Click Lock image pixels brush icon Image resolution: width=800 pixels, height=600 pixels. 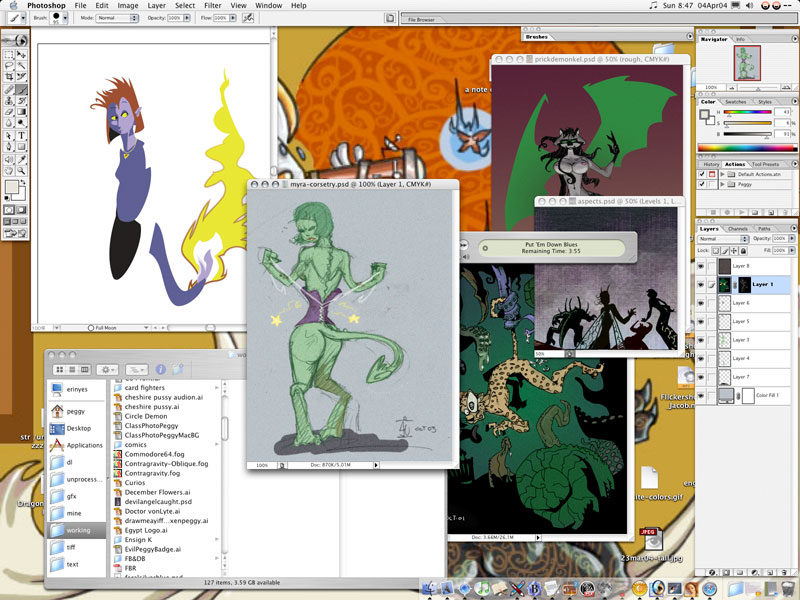coord(725,251)
